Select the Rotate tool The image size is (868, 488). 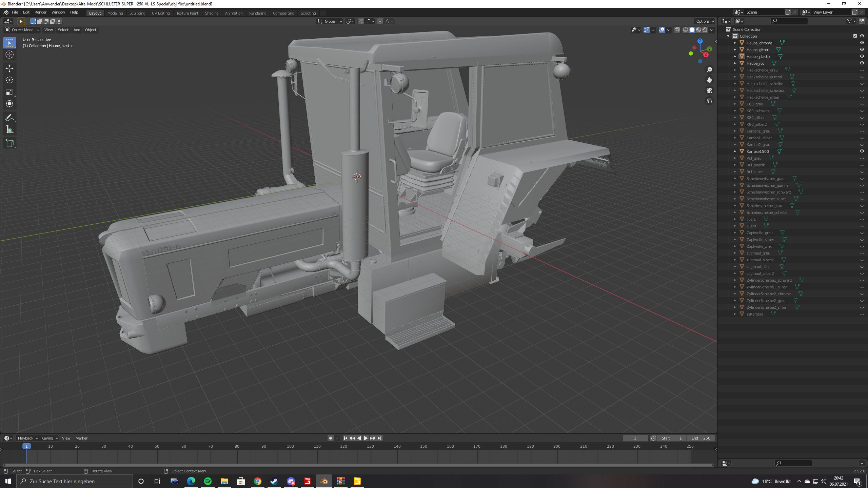point(9,80)
